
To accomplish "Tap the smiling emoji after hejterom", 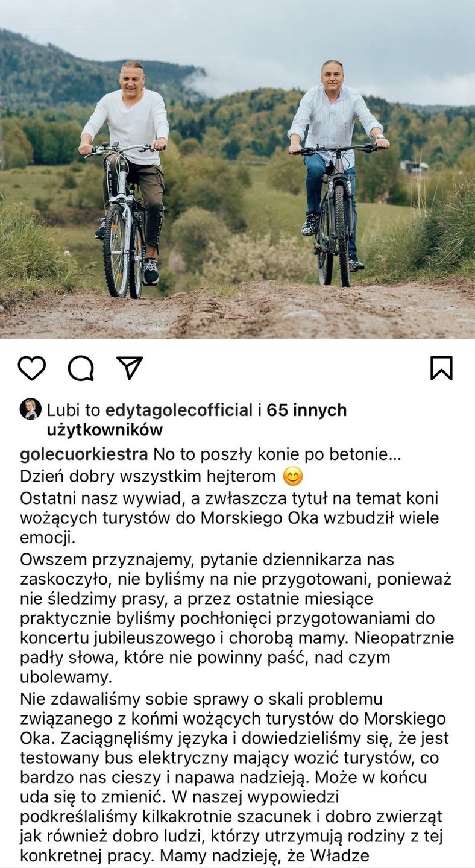I will click(x=293, y=477).
